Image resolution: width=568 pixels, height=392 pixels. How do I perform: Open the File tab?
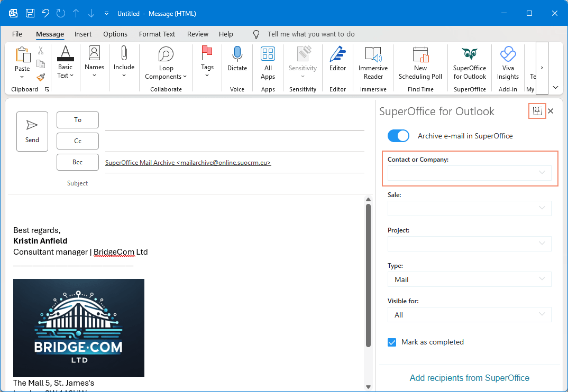point(17,34)
